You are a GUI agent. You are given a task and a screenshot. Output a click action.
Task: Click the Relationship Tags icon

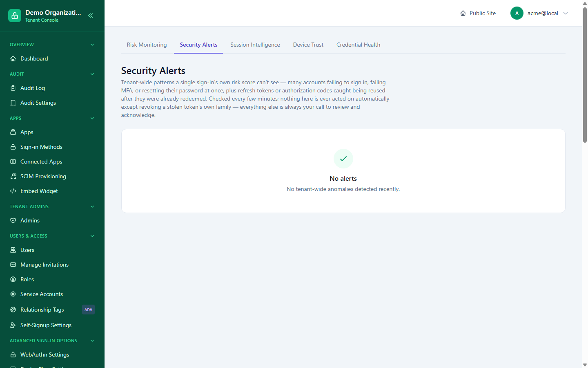(x=13, y=310)
